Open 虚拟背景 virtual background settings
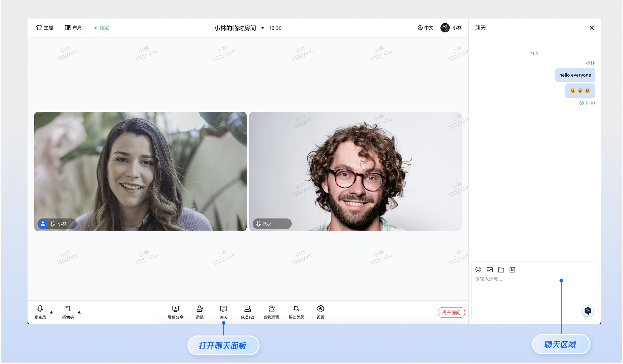623x364 pixels. (x=272, y=312)
